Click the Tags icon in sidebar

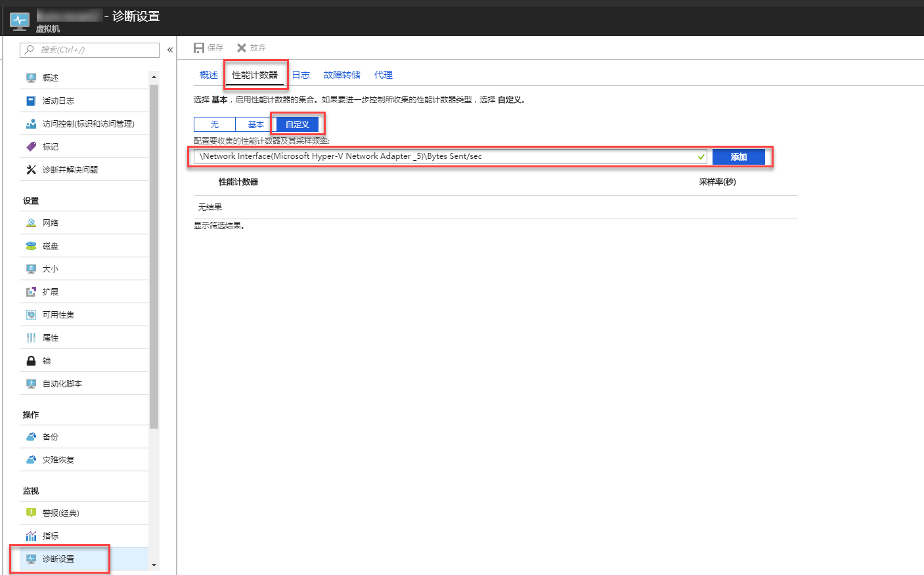[x=31, y=146]
